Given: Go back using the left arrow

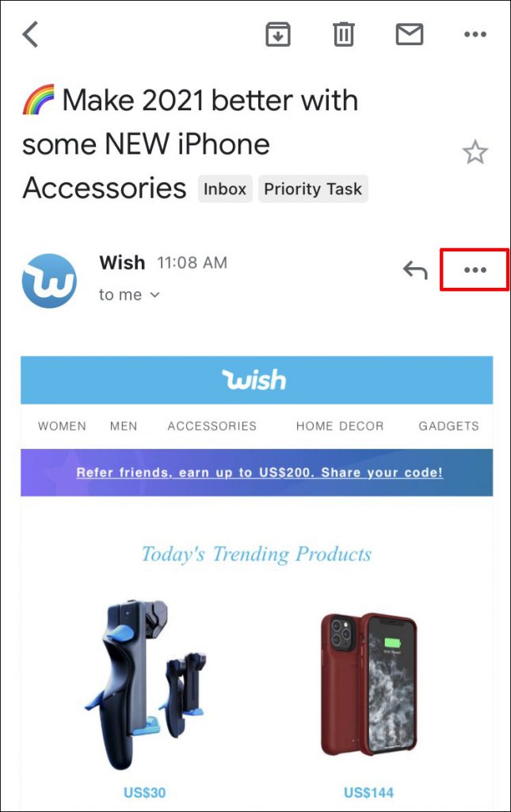Looking at the screenshot, I should tap(31, 34).
